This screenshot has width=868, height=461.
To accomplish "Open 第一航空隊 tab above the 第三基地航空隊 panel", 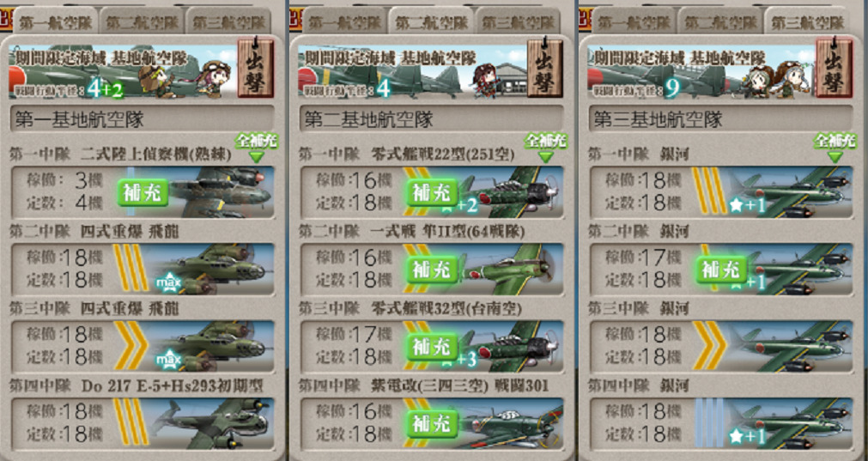I will point(634,21).
